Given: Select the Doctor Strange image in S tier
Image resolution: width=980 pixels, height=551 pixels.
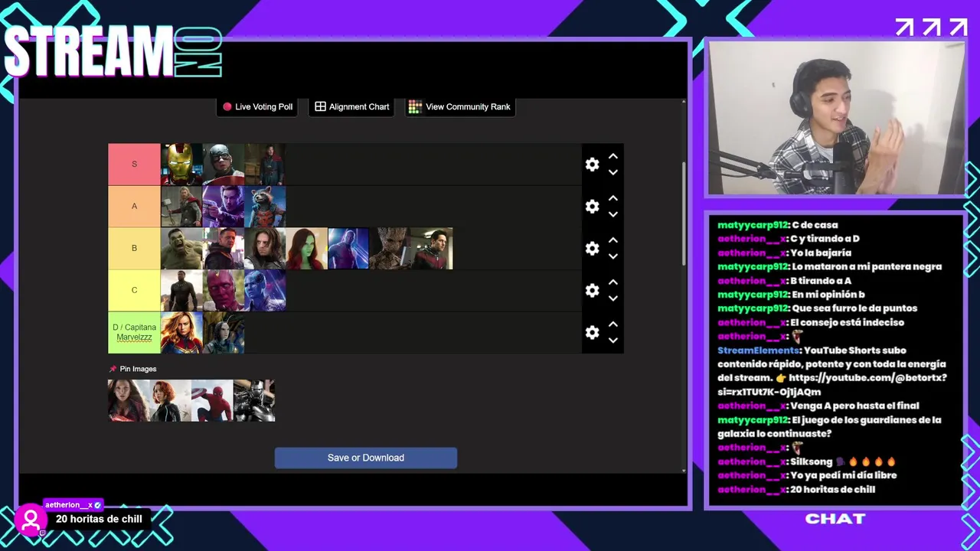Looking at the screenshot, I should 265,165.
